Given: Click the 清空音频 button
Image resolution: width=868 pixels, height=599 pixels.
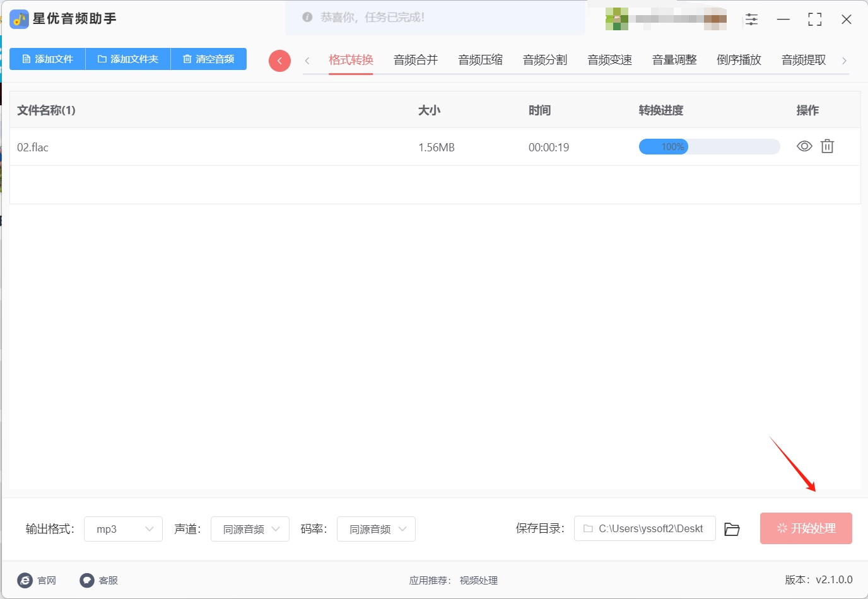Looking at the screenshot, I should 209,59.
